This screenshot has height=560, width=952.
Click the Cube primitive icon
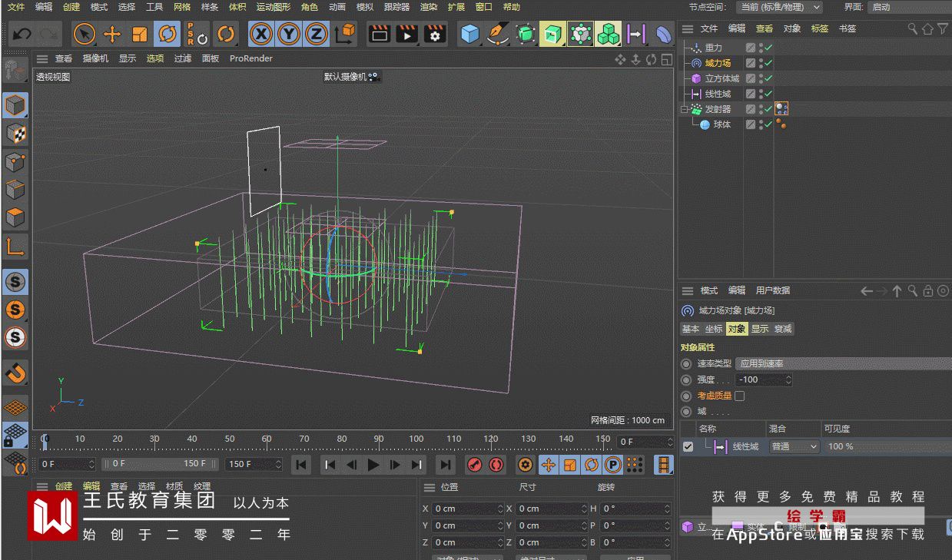pos(469,34)
